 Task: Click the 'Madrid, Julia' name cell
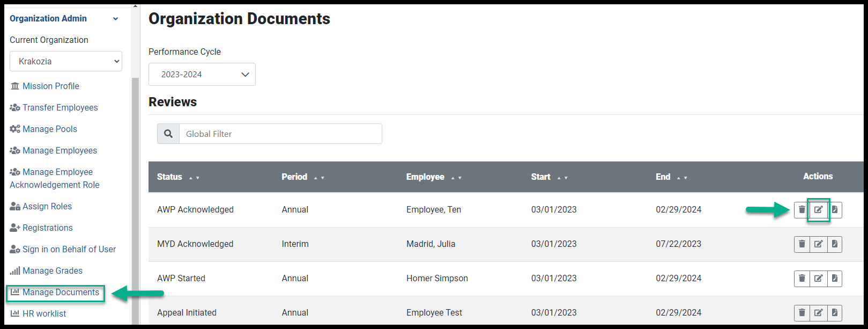431,244
